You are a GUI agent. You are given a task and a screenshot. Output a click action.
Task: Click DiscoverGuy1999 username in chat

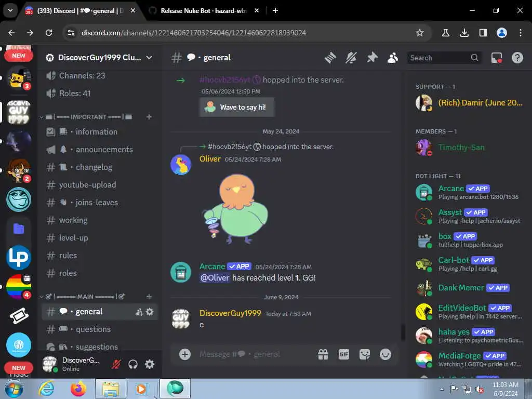pos(230,313)
